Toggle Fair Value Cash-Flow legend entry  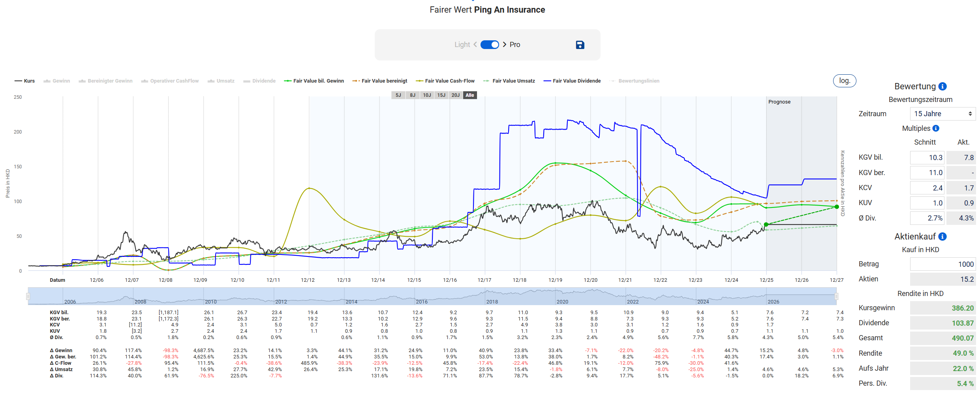(x=445, y=81)
